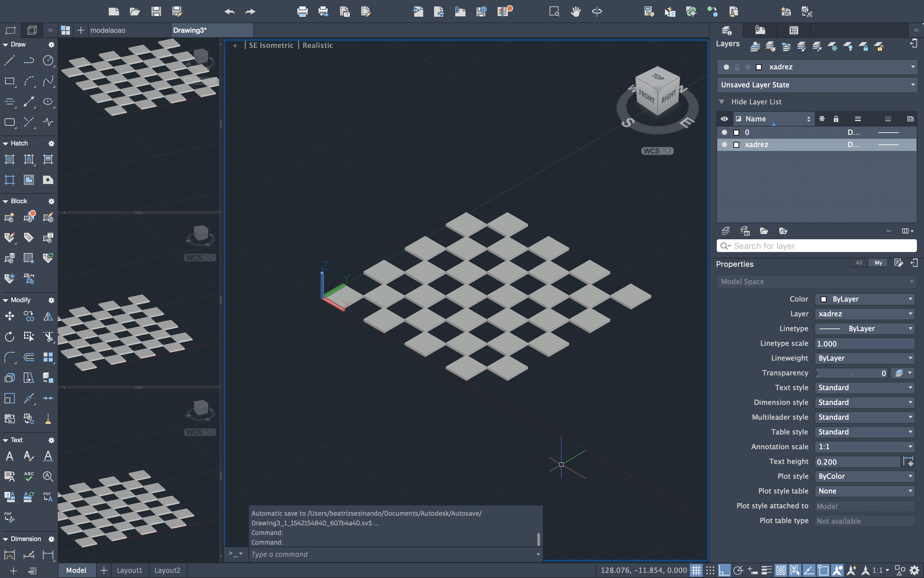Image resolution: width=924 pixels, height=578 pixels.
Task: Collapse the Modify panel section
Action: [x=5, y=300]
